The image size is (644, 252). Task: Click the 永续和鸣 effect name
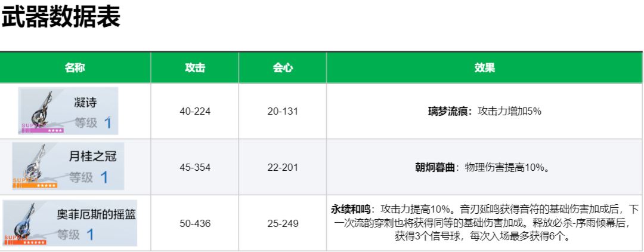(350, 209)
